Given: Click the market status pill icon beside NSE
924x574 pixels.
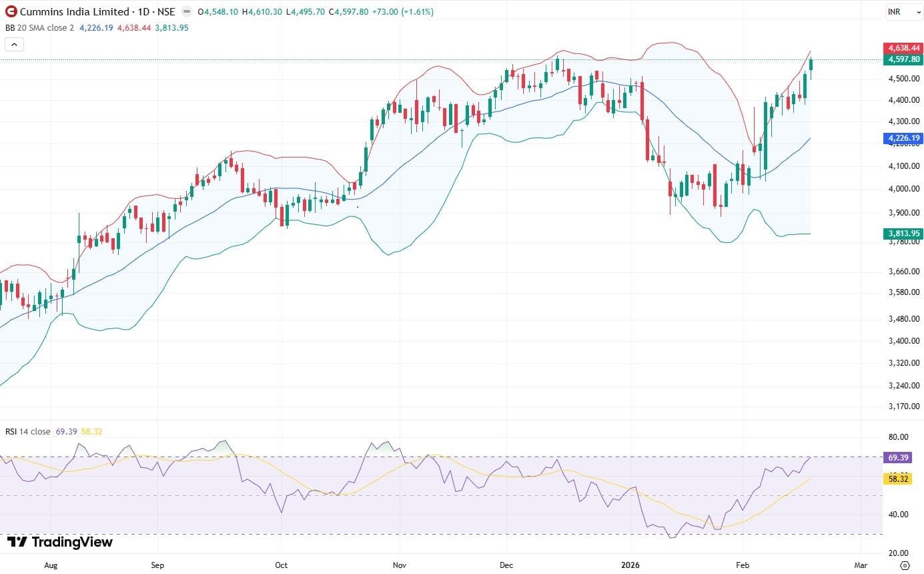Looking at the screenshot, I should [x=185, y=12].
